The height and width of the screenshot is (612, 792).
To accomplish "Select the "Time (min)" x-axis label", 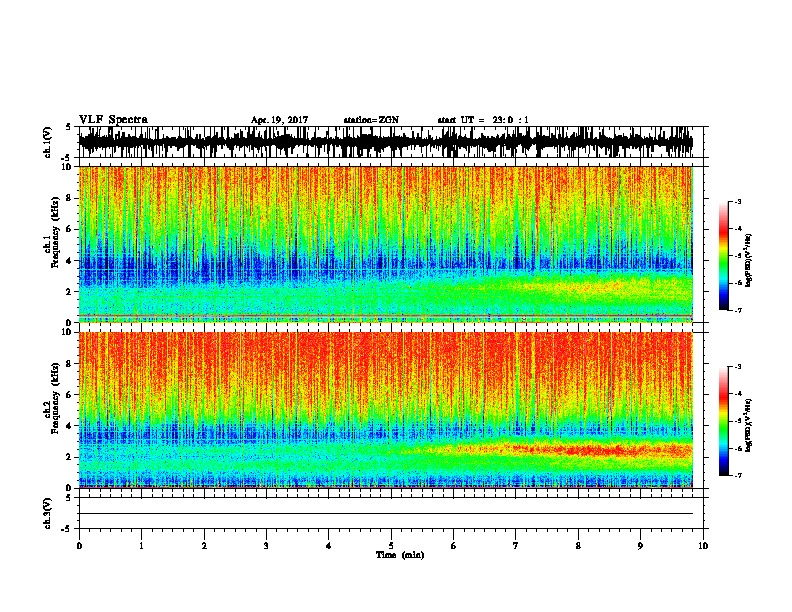I will click(x=400, y=555).
